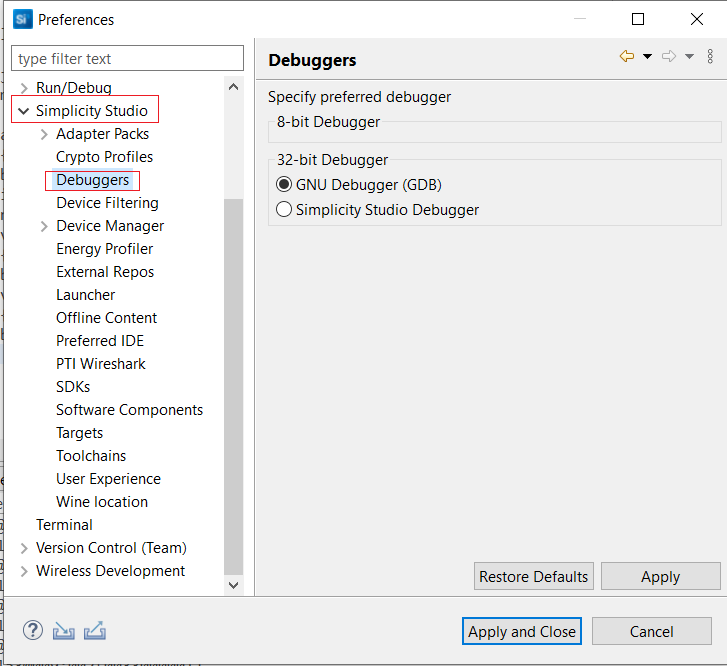Open the back history dropdown arrow
The width and height of the screenshot is (727, 666).
tap(647, 57)
